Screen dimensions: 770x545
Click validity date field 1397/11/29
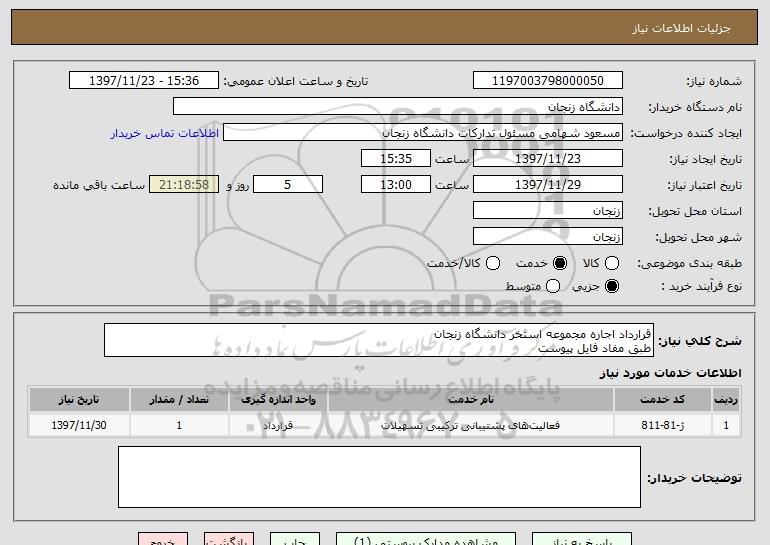548,185
